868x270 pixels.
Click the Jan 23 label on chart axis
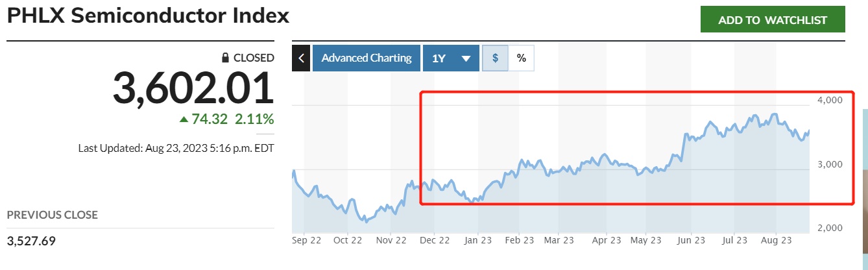tap(478, 240)
